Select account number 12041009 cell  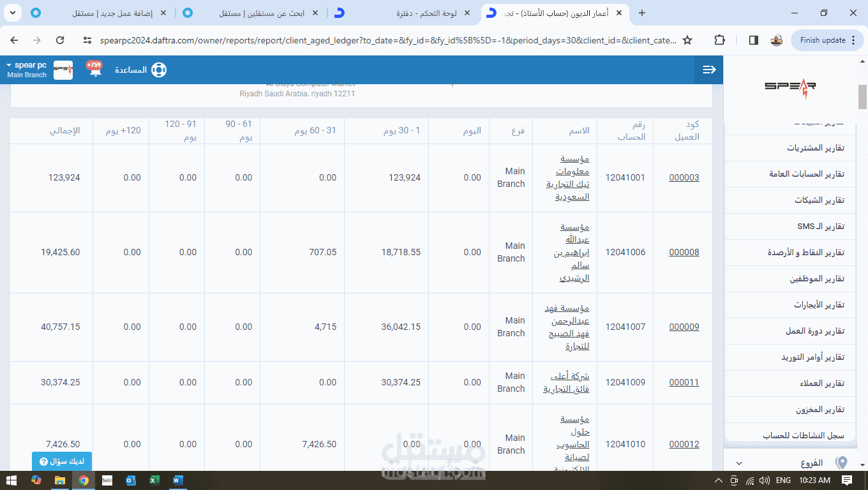[625, 382]
